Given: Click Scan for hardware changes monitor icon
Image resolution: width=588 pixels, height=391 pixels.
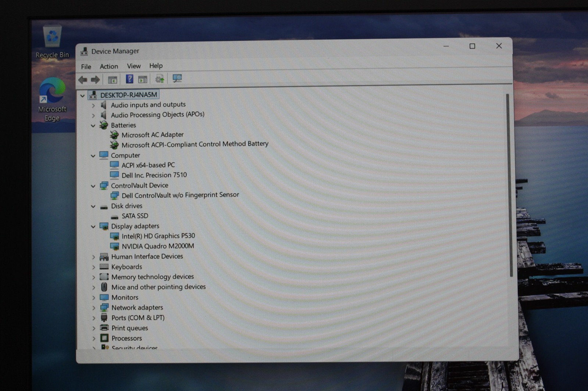Looking at the screenshot, I should [x=177, y=78].
